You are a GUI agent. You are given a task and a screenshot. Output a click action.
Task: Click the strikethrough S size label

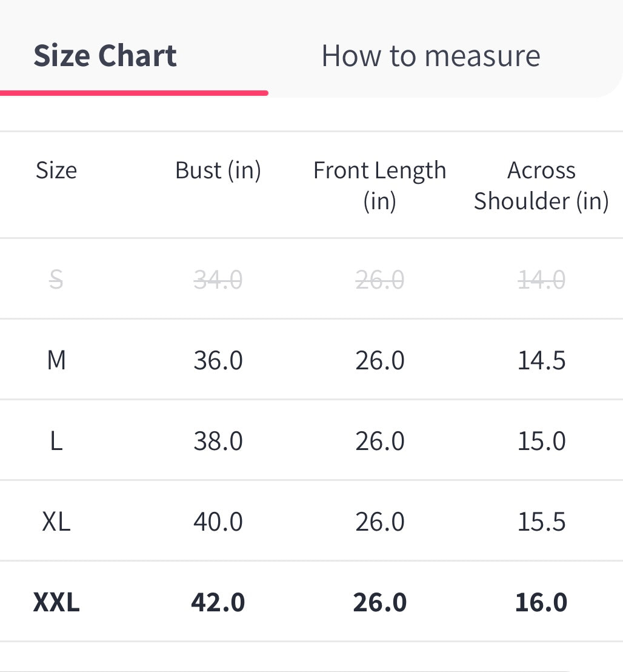click(56, 280)
